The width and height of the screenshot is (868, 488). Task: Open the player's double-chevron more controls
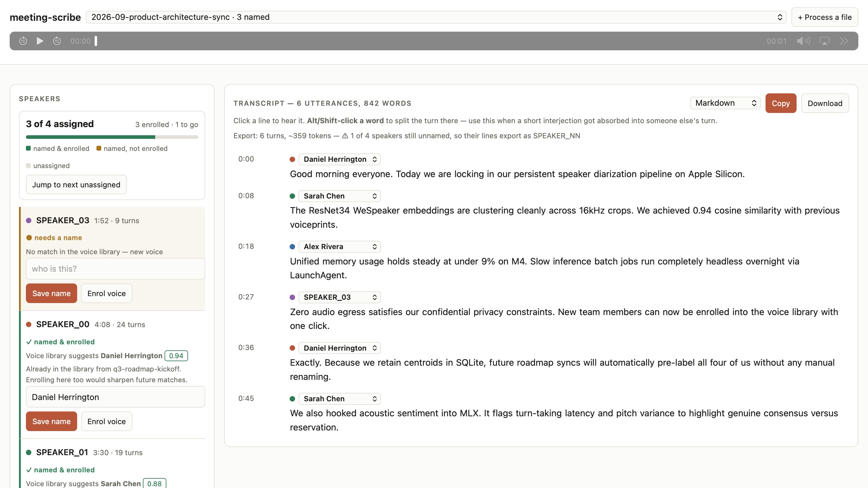pyautogui.click(x=844, y=41)
